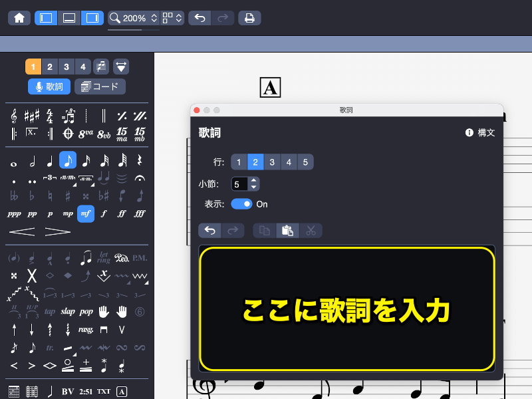Toggle the left panel visibility button
Viewport: 532px width, 399px height.
tap(46, 18)
